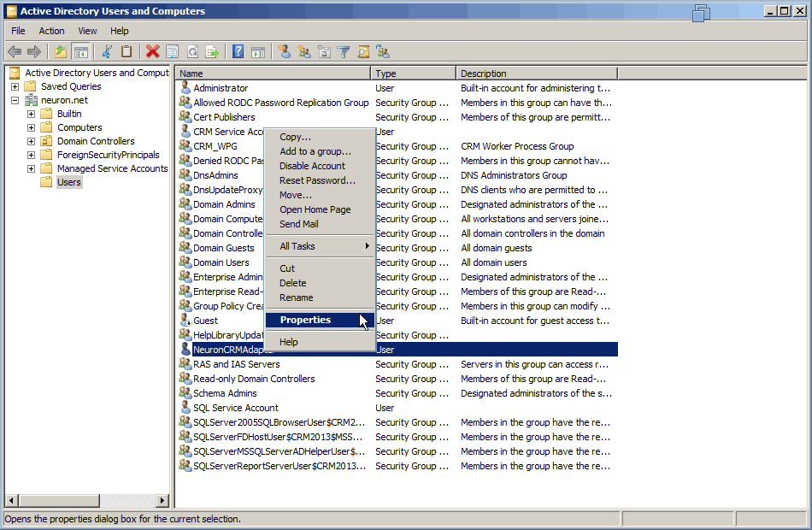Create a new organizational unit via toolbar icon

point(324,52)
